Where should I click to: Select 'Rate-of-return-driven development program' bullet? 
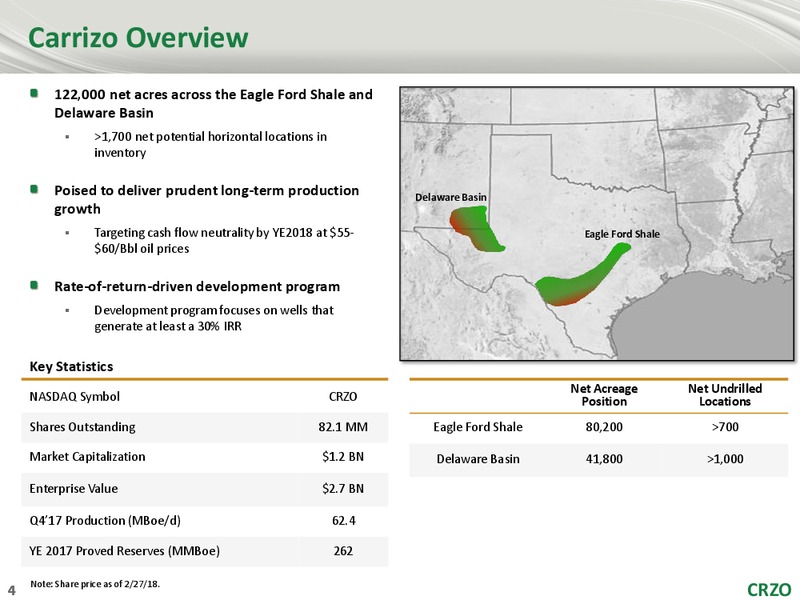197,287
